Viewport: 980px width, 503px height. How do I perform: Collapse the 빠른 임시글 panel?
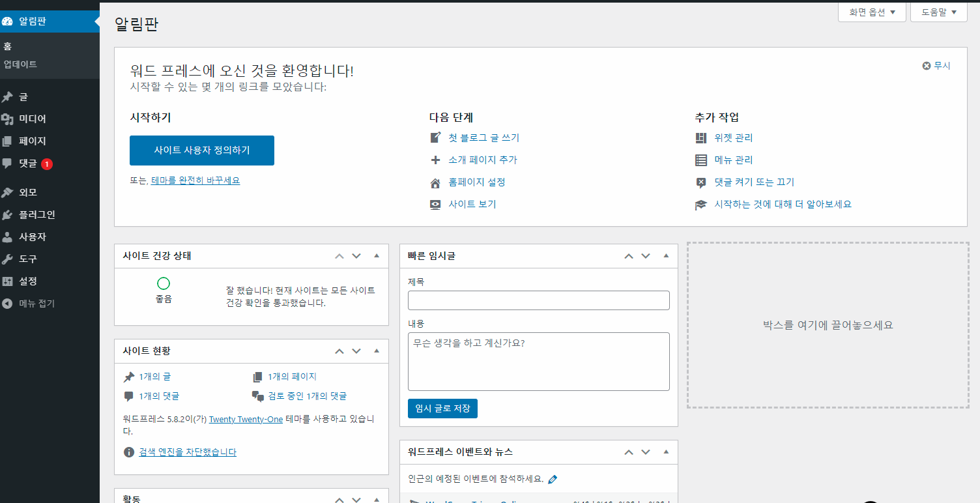coord(666,256)
